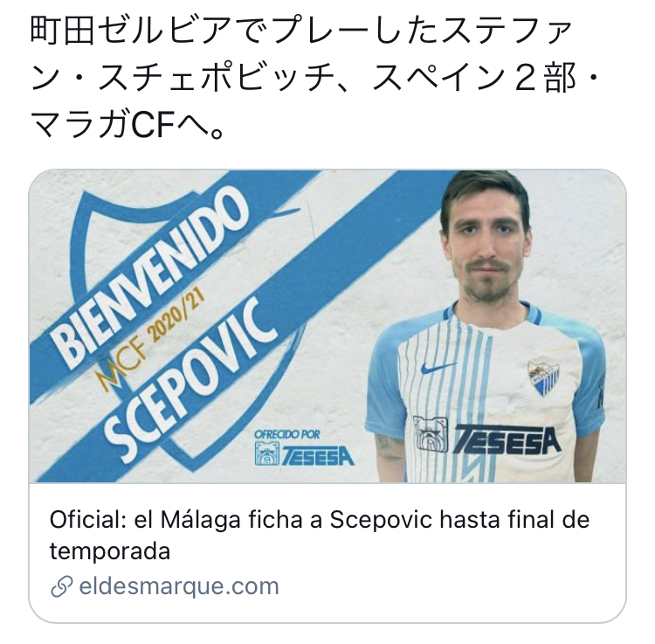The image size is (655, 644).
Task: Click the Nike swoosh on the jersey
Action: click(x=437, y=368)
